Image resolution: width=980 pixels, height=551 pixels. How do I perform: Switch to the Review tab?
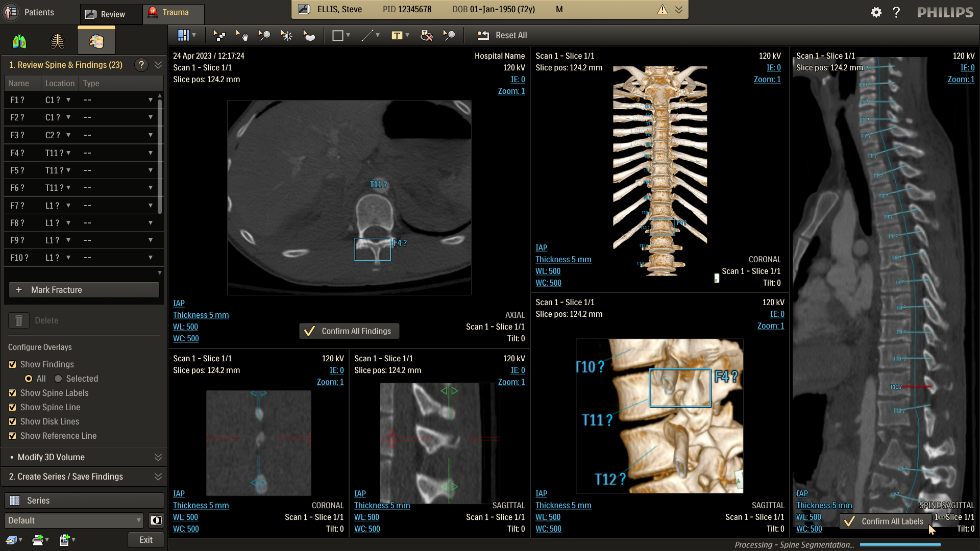[110, 14]
